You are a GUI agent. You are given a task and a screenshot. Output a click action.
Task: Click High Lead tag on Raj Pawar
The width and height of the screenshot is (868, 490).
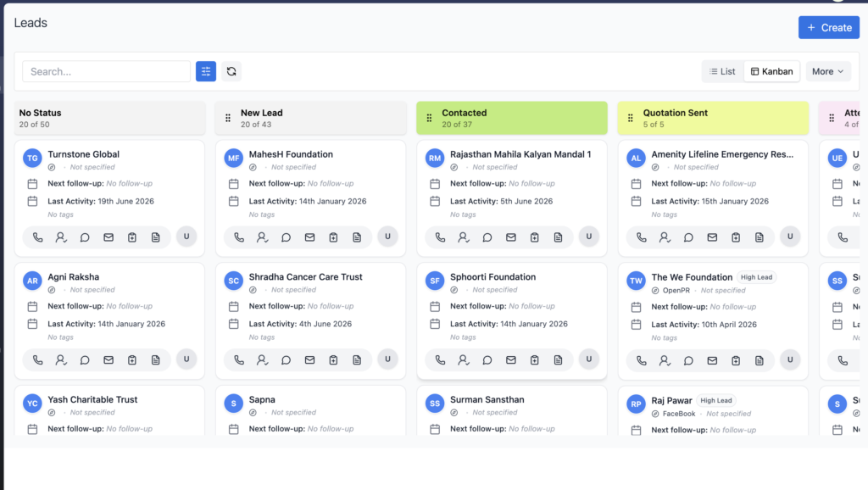[715, 401]
